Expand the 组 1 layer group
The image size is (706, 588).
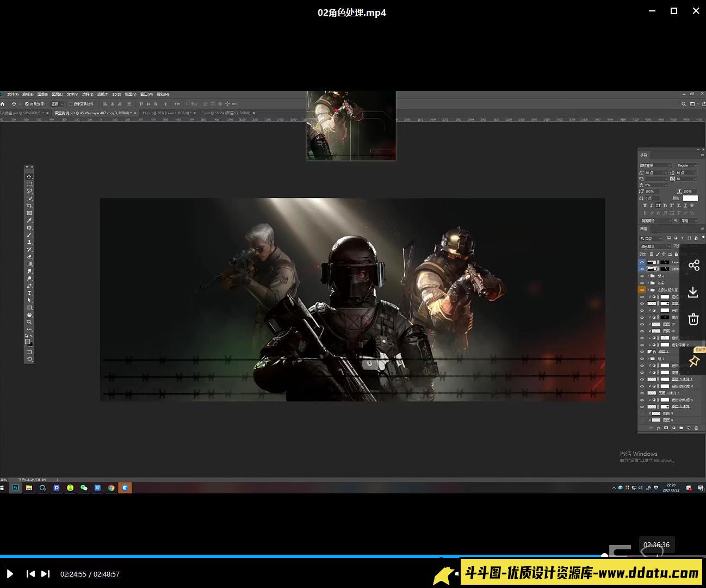[648, 358]
